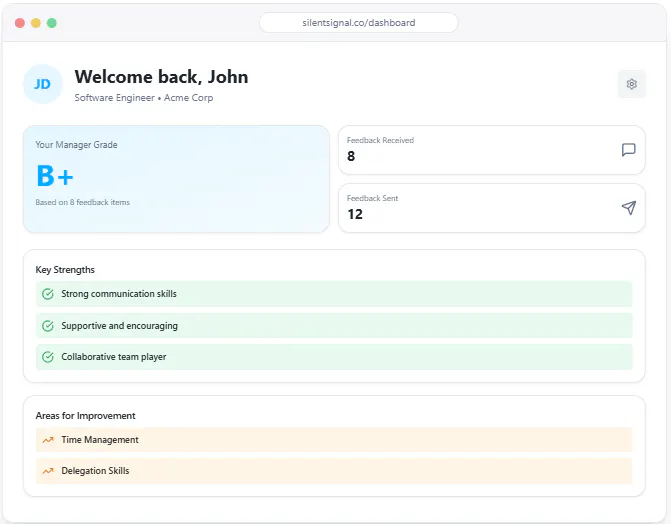Select the B+ grade value

[x=55, y=176]
